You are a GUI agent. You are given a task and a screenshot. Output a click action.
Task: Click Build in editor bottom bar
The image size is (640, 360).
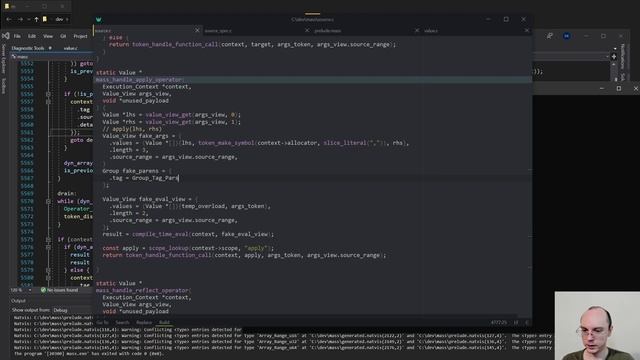[164, 322]
